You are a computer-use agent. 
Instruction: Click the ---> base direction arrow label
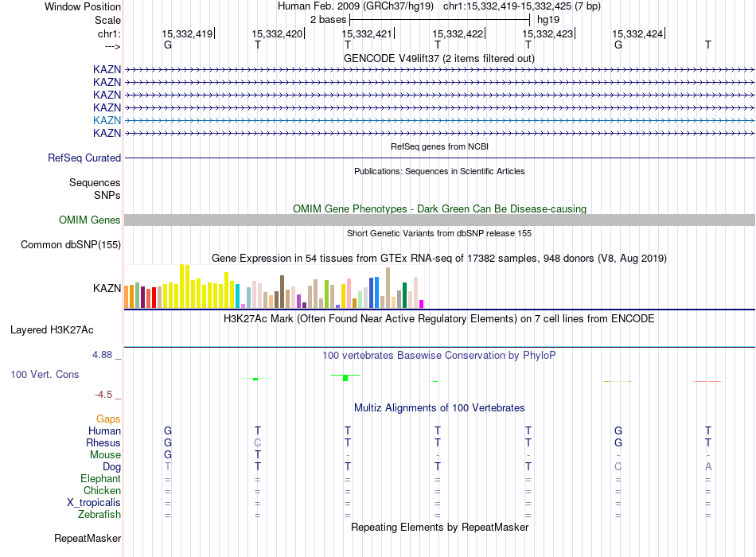(113, 46)
